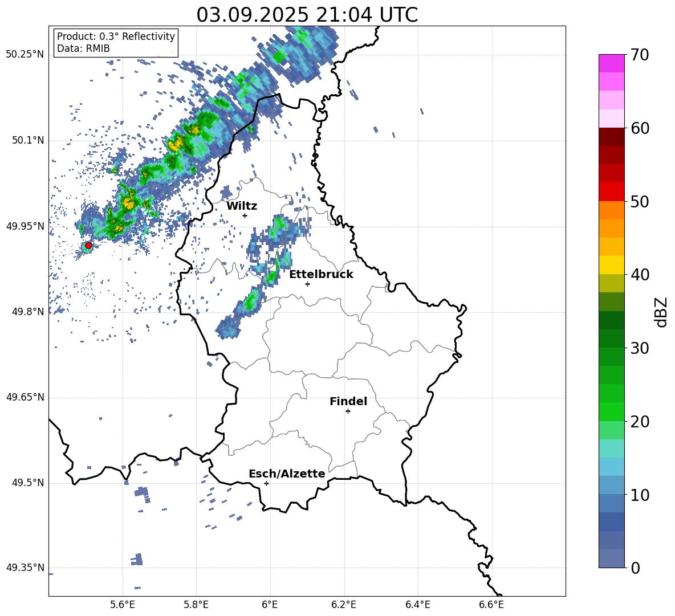
Task: Click the Wiltz city label
Action: [x=242, y=206]
